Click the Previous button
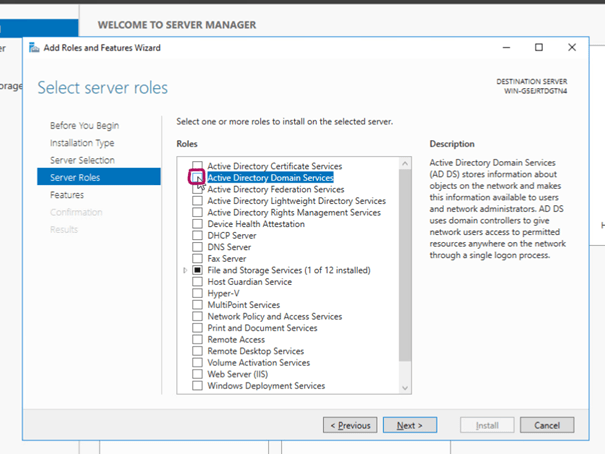Image resolution: width=605 pixels, height=454 pixels. [350, 425]
